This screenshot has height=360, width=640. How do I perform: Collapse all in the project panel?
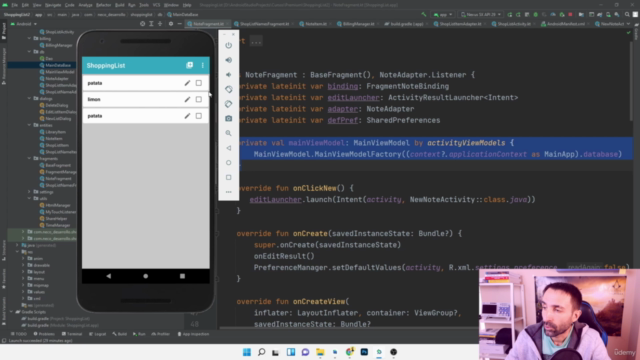(x=160, y=24)
